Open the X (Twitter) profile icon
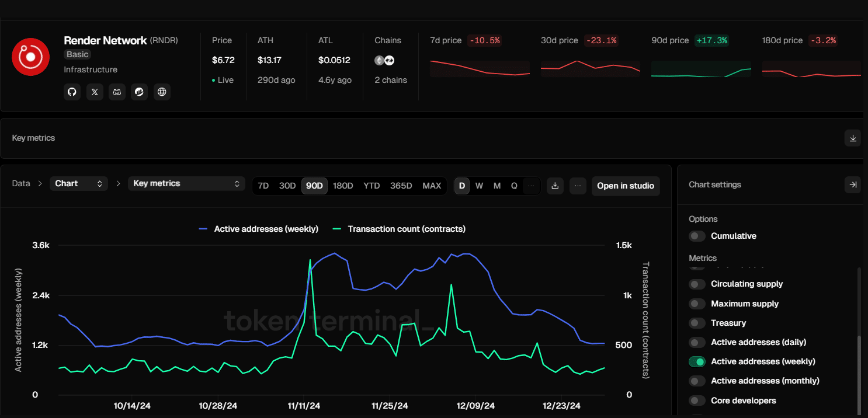This screenshot has height=418, width=868. [x=95, y=92]
